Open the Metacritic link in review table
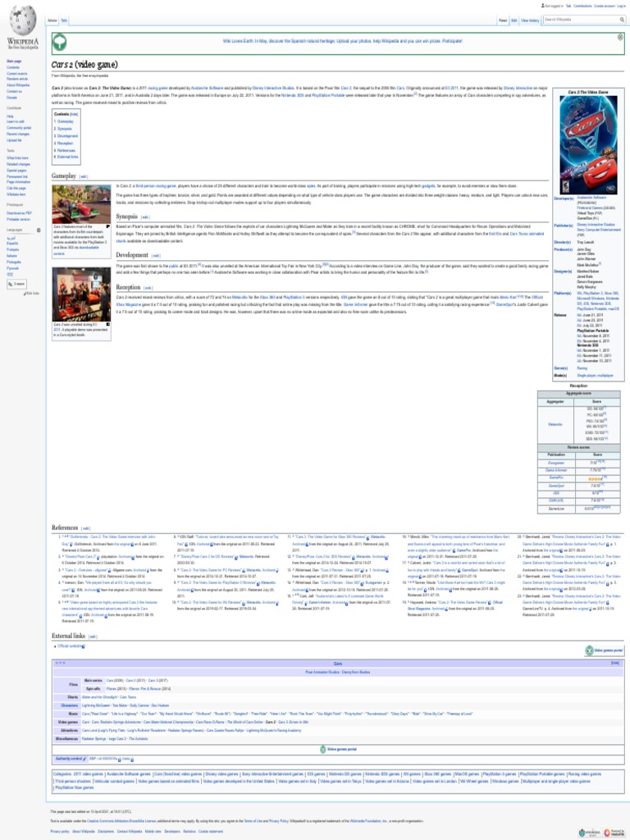 point(555,424)
